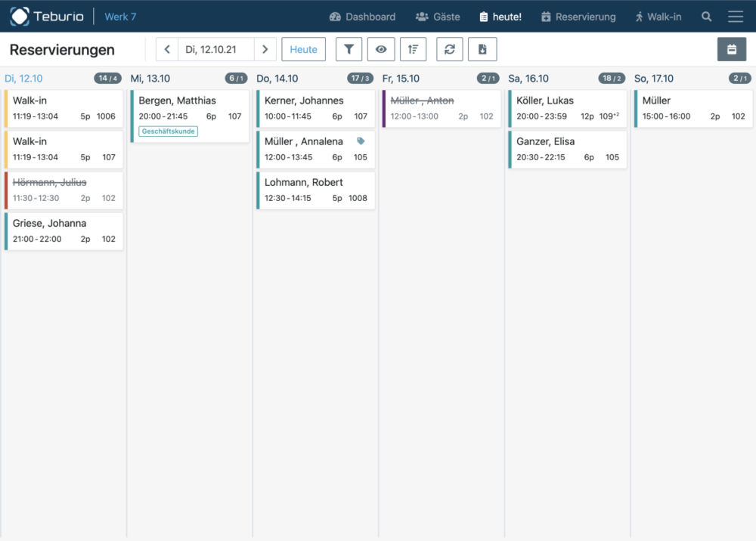
Task: Open the Dashboard menu item
Action: [362, 17]
